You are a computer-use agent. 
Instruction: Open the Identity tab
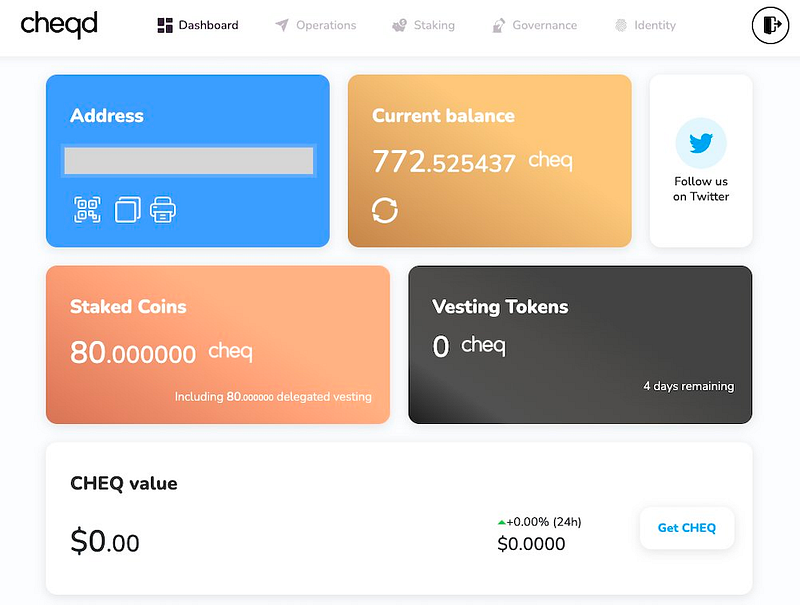pyautogui.click(x=645, y=25)
